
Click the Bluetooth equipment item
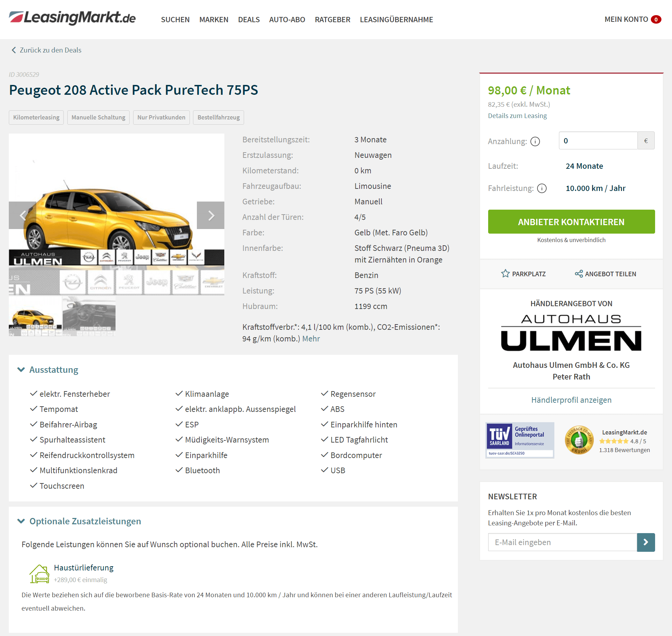tap(203, 470)
